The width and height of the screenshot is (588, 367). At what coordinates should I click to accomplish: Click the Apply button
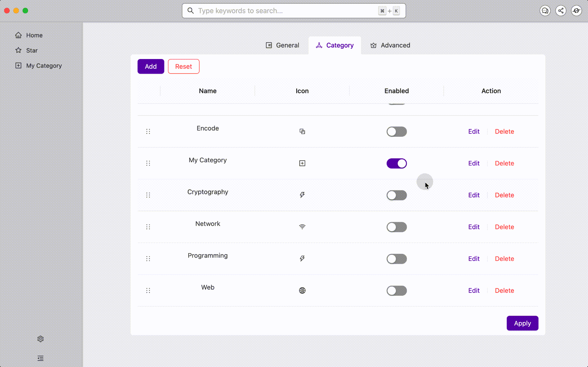click(522, 323)
